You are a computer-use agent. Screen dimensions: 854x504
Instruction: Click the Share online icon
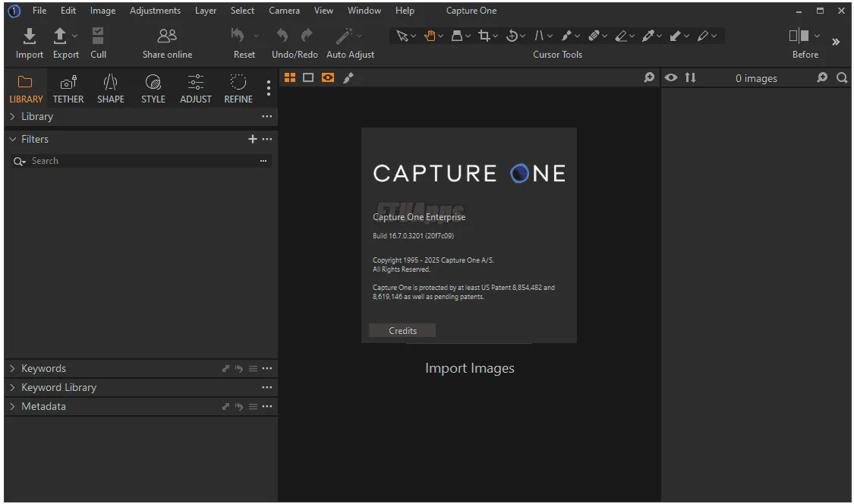166,35
